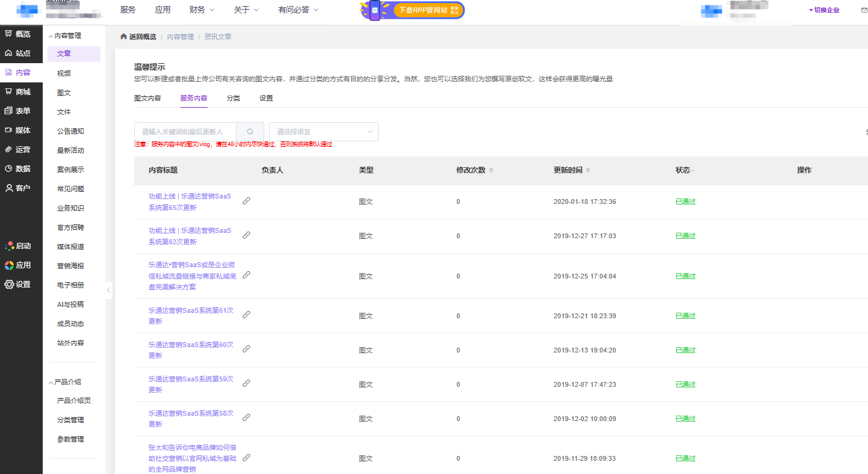Open 视频 in the content menu
Screen dimensions: 868x474
[x=64, y=73]
